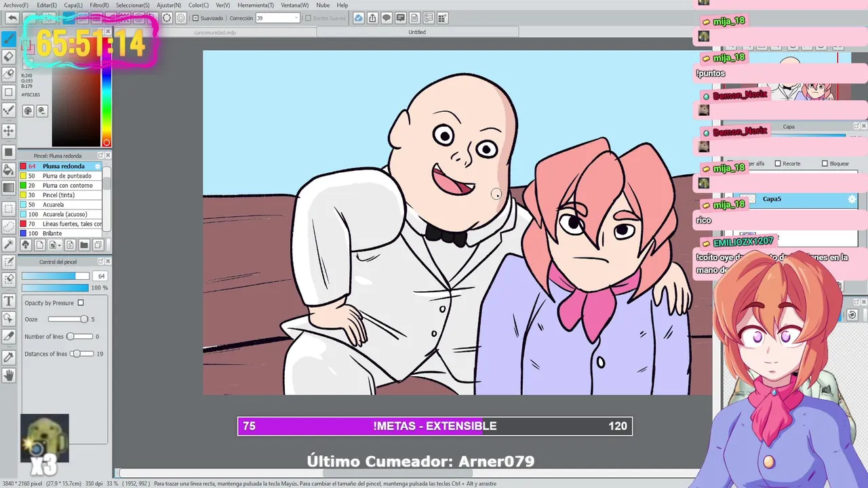
Task: Switch to the Untitled document tab
Action: 417,32
